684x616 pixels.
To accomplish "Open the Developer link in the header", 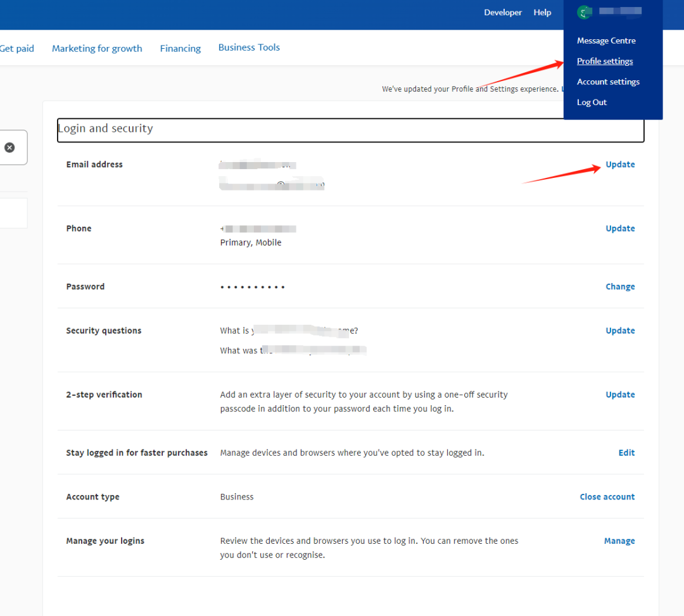I will click(x=503, y=13).
